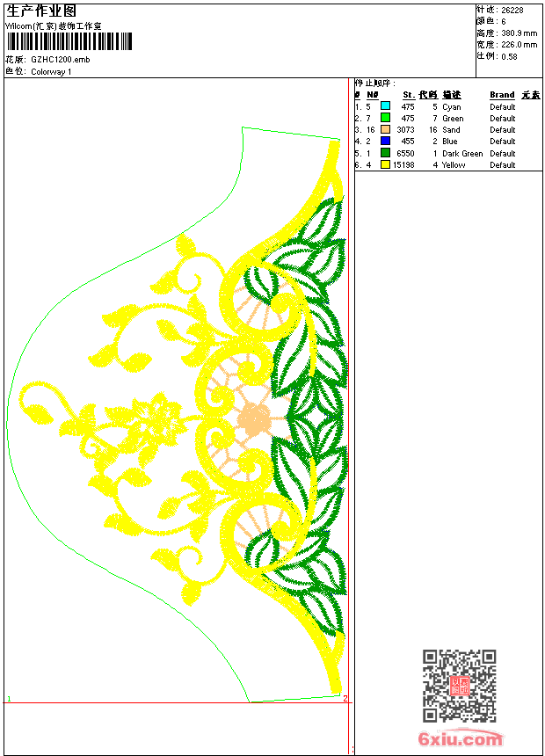
Task: Click the 'N#' column header
Action: tap(373, 95)
